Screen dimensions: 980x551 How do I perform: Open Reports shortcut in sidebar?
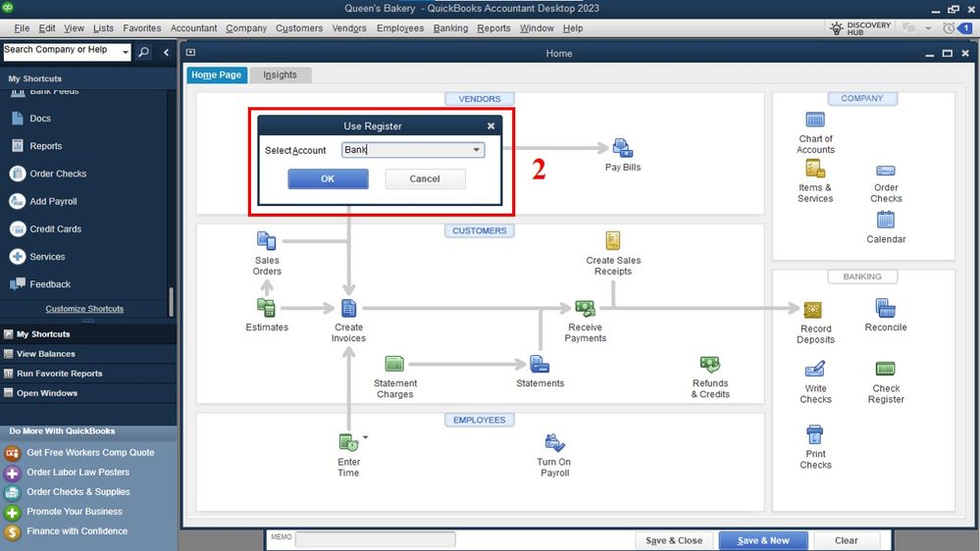(46, 145)
